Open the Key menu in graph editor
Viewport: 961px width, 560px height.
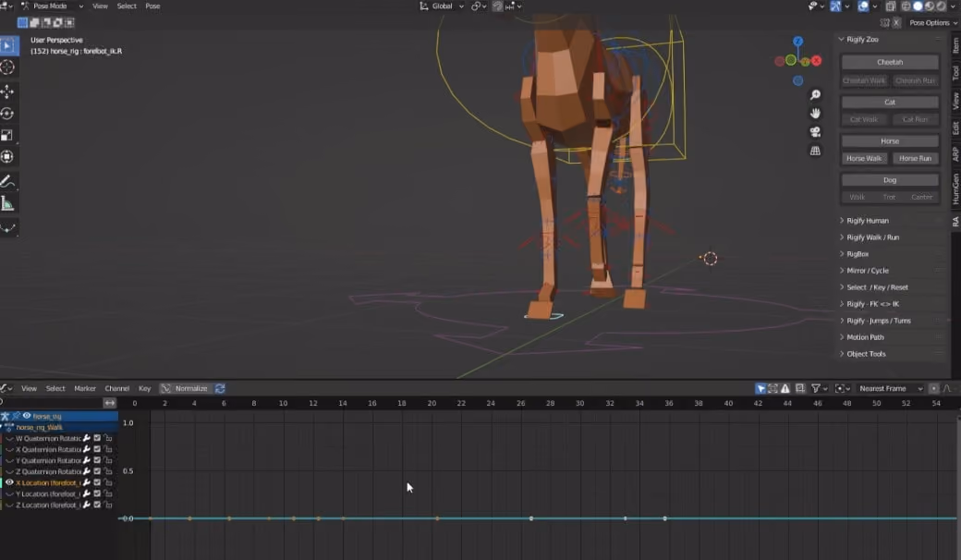[145, 388]
